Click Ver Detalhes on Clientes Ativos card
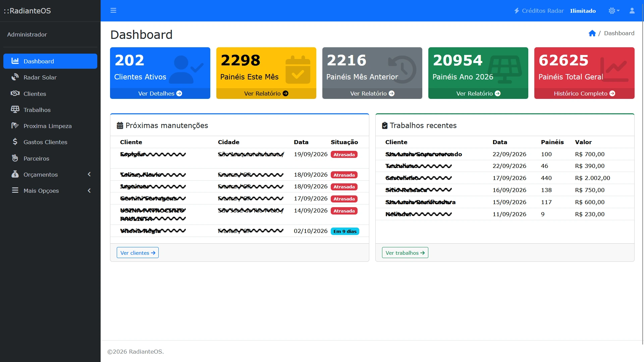 pos(160,94)
